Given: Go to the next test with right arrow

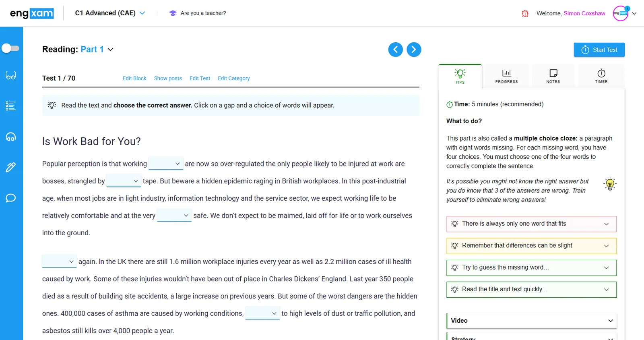Looking at the screenshot, I should [414, 50].
